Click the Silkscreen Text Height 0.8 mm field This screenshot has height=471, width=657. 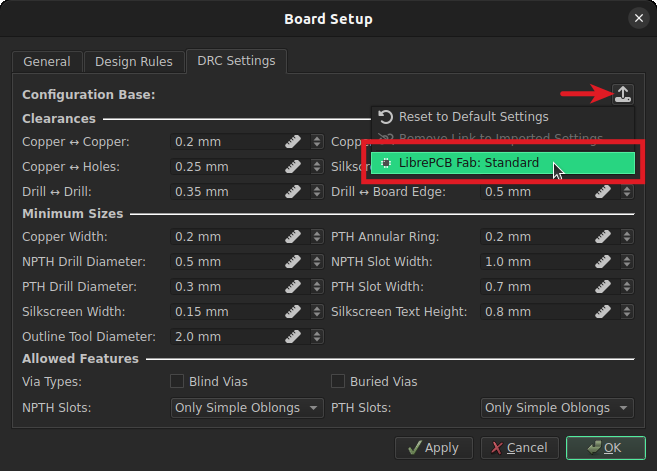pos(557,312)
